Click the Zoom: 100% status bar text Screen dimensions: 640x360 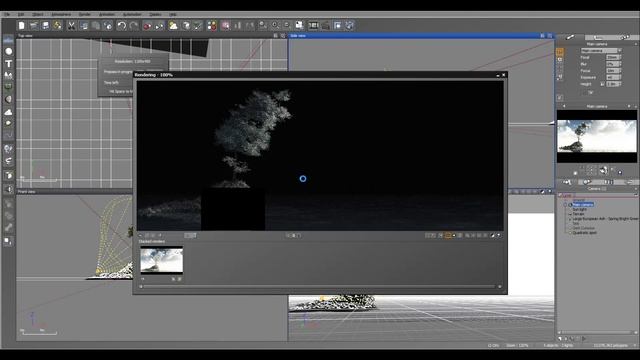click(x=517, y=345)
